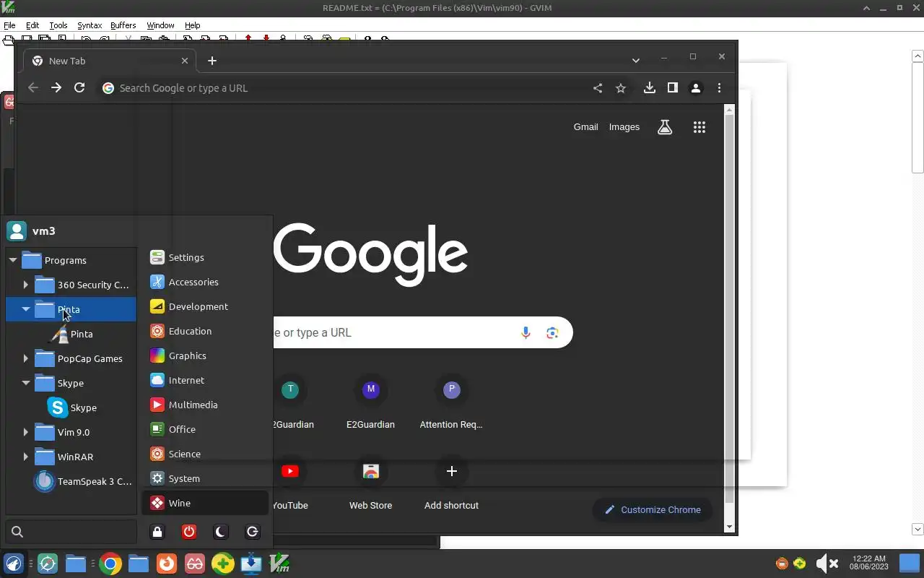Collapse the Programs tree folder
This screenshot has height=578, width=924.
point(13,260)
